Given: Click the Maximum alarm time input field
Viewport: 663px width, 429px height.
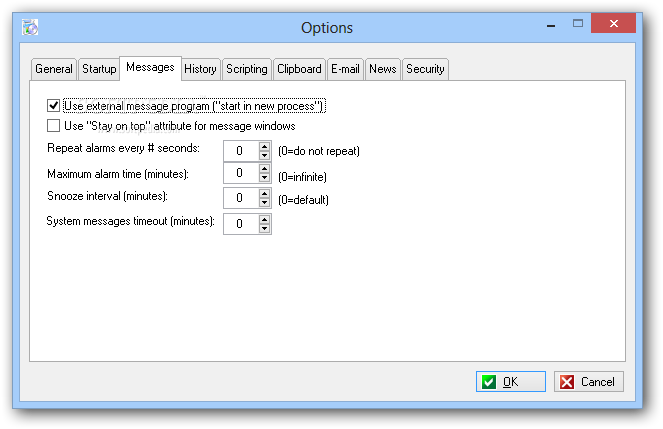Looking at the screenshot, I should 241,173.
